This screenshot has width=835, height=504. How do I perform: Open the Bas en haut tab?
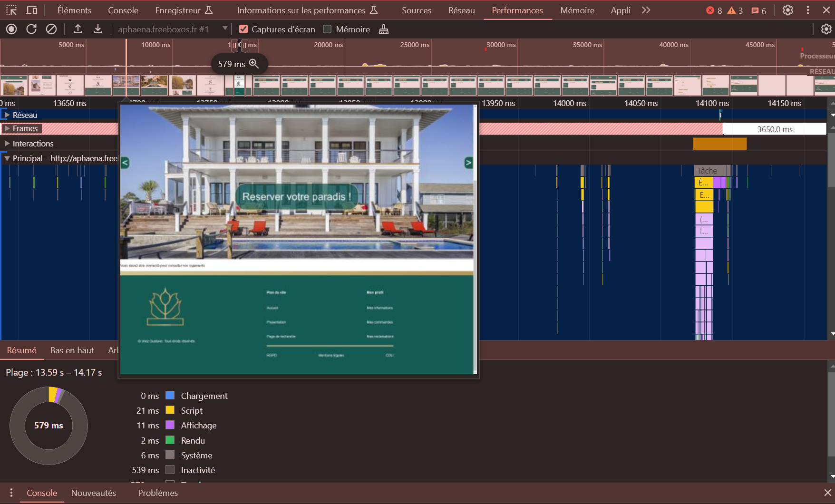72,350
